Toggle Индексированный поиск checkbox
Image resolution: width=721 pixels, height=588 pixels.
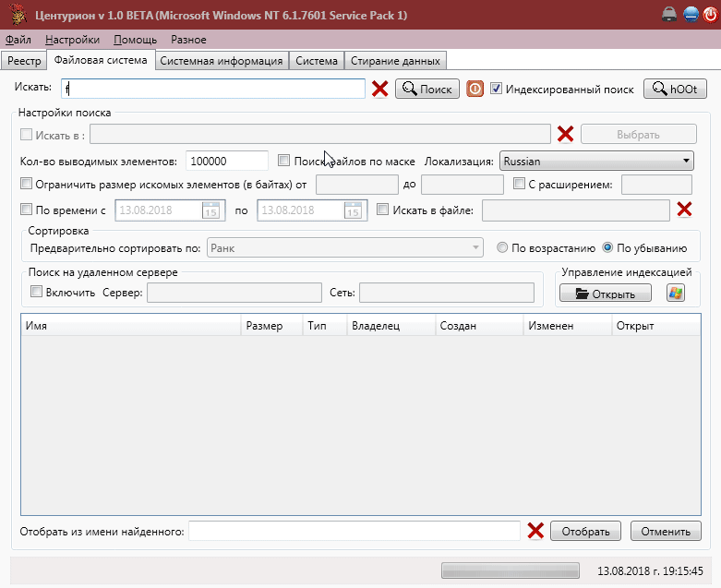(x=496, y=89)
